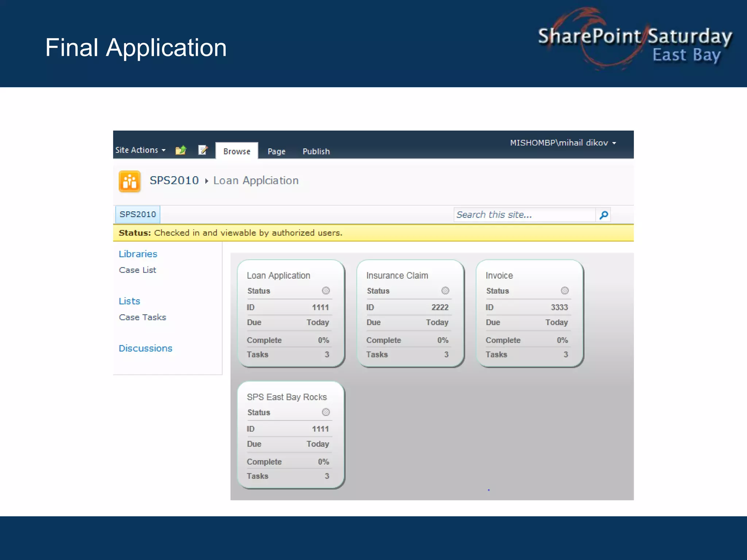747x560 pixels.
Task: Click the breadcrumb arrow after SPS2010
Action: click(x=206, y=181)
